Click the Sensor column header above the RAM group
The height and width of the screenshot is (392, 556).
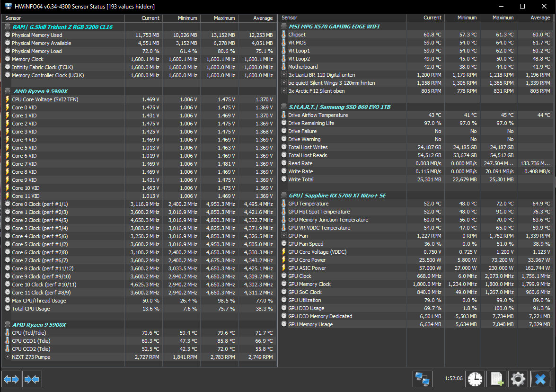63,18
